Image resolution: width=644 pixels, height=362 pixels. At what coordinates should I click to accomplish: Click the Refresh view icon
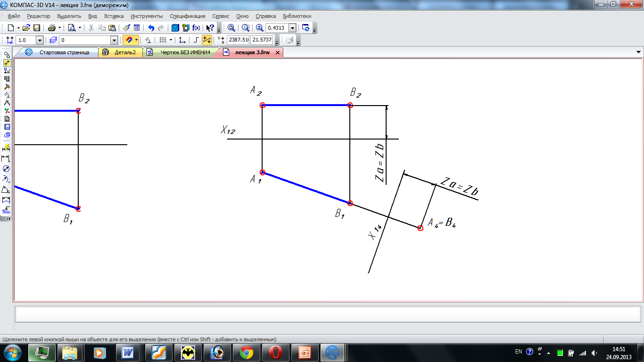[x=306, y=28]
